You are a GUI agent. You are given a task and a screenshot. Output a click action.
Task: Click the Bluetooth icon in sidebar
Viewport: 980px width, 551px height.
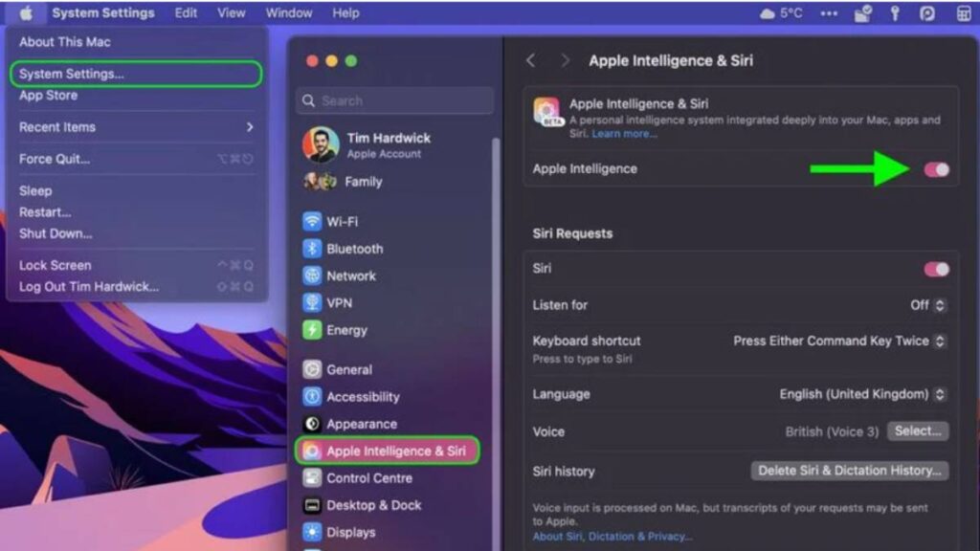[x=312, y=249]
